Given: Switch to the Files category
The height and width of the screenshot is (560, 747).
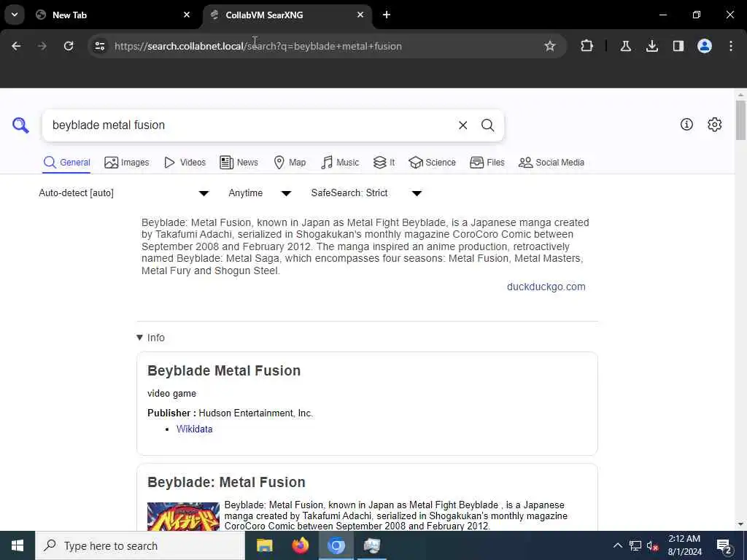Looking at the screenshot, I should pos(487,163).
